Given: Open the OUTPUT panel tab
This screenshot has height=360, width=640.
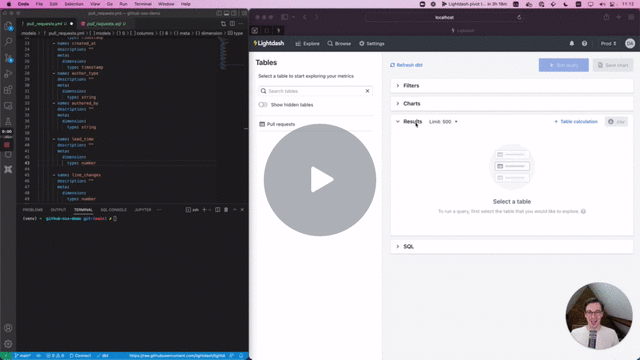Looking at the screenshot, I should (x=58, y=210).
